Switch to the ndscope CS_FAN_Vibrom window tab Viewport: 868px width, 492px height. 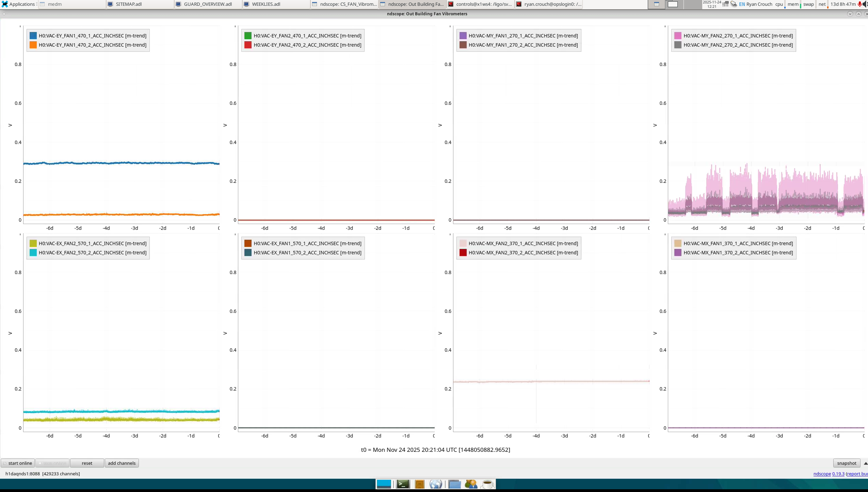click(x=344, y=4)
